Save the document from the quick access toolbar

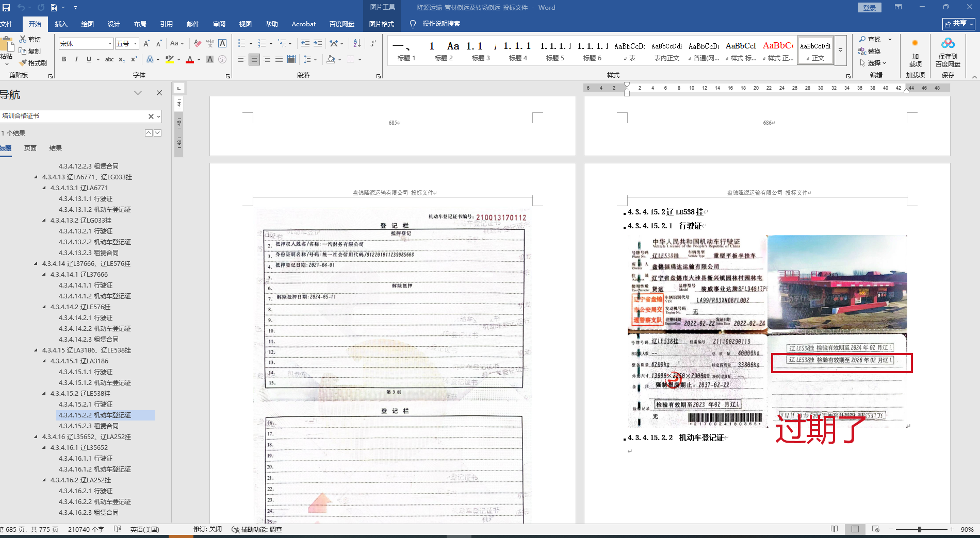tap(6, 8)
